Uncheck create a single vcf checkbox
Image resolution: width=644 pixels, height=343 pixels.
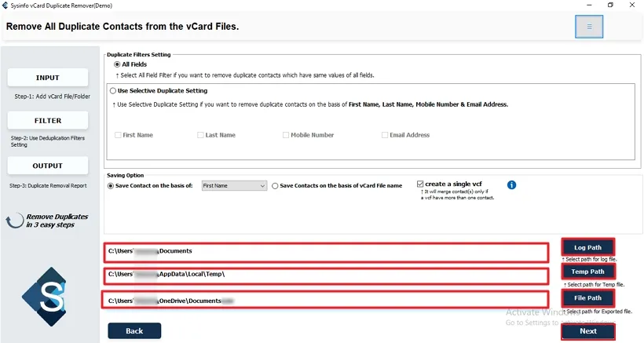coord(420,184)
